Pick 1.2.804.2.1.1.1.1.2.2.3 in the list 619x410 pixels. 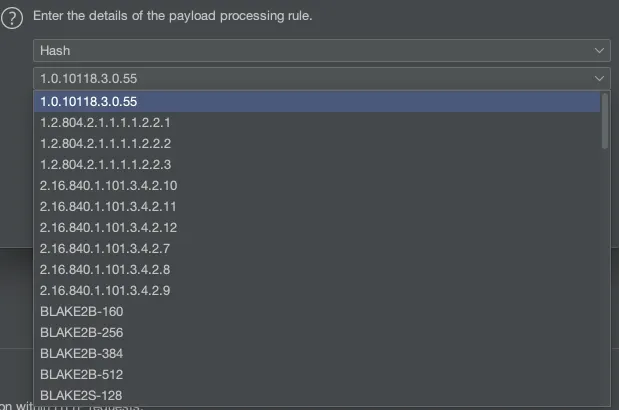pyautogui.click(x=105, y=164)
